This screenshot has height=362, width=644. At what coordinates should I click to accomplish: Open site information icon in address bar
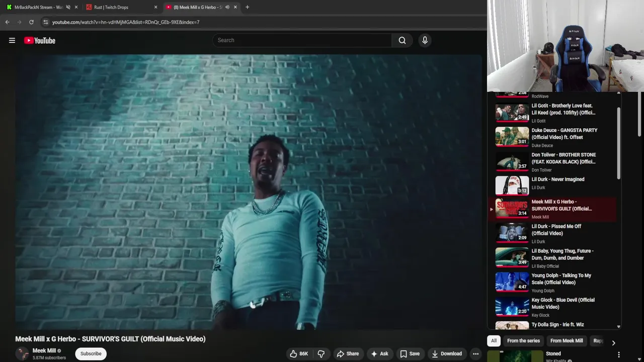tap(45, 22)
